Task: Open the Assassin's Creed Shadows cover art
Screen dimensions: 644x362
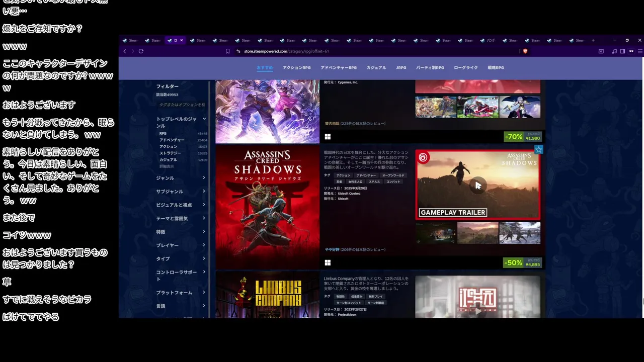Action: click(267, 208)
